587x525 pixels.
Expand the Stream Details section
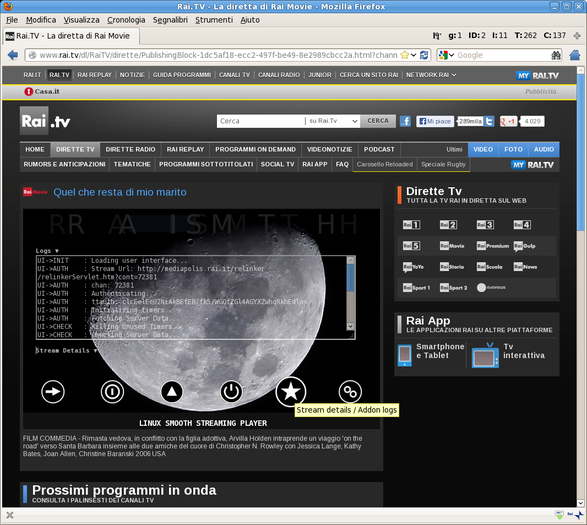[x=66, y=350]
